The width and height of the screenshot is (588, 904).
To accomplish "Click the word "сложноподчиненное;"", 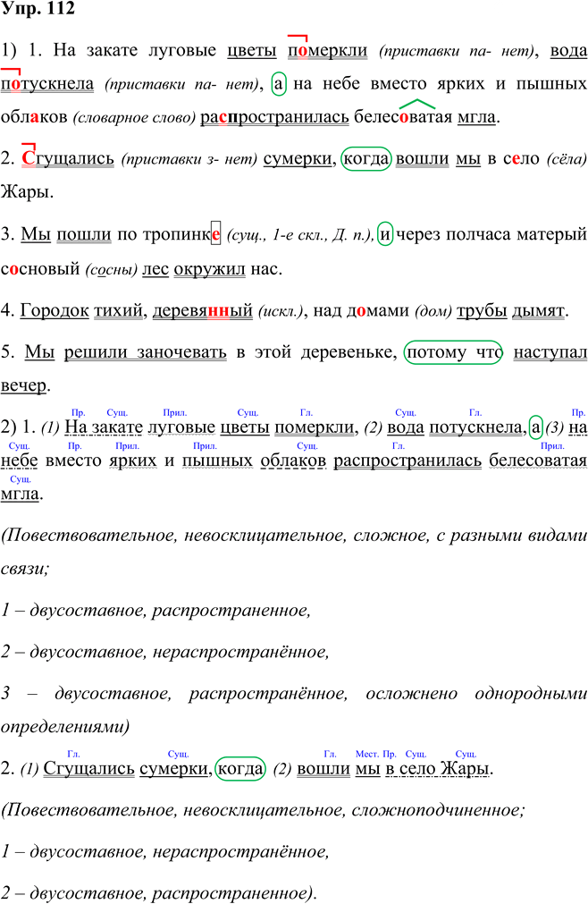I will pos(438,810).
